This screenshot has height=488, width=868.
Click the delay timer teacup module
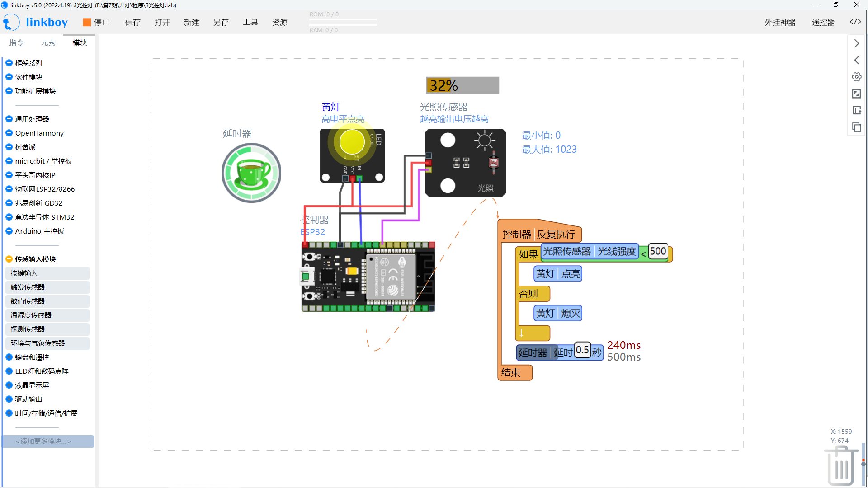tap(251, 173)
